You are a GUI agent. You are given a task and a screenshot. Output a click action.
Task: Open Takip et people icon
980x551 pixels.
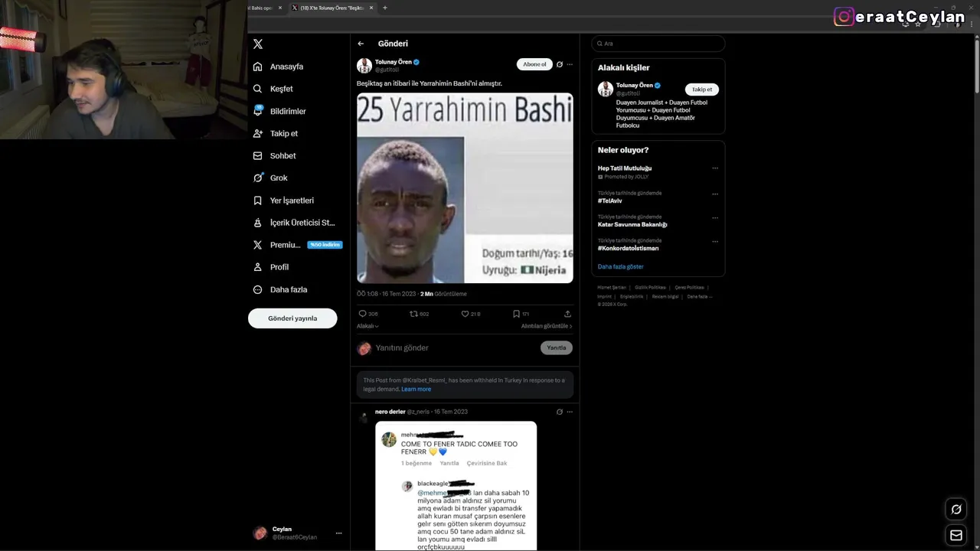tap(258, 133)
